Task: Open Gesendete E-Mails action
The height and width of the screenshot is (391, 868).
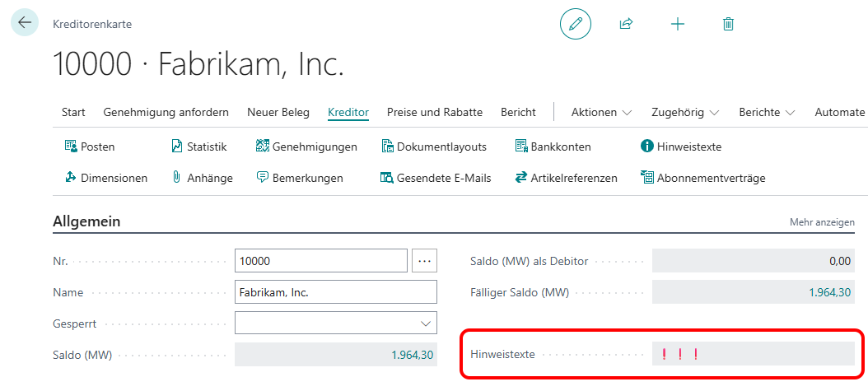Action: (436, 178)
